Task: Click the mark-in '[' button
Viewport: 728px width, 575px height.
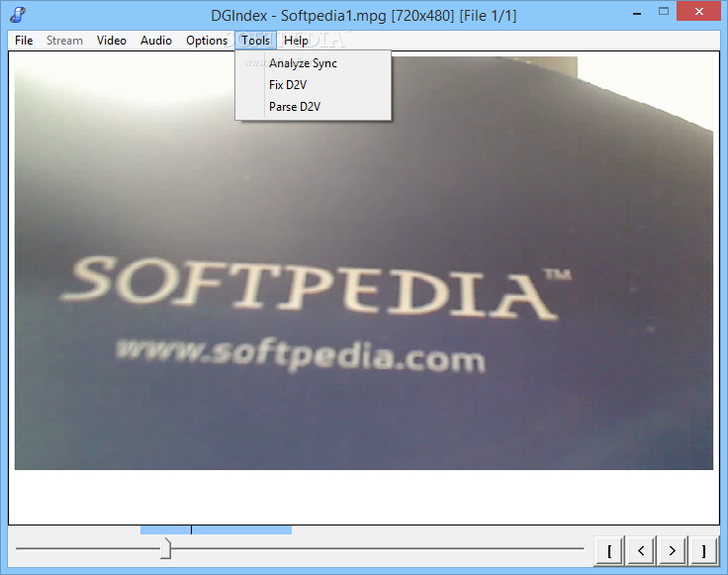Action: [x=609, y=551]
